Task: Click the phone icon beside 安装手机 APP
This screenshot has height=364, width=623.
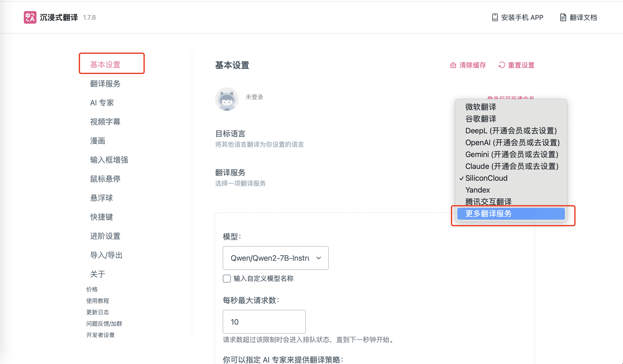Action: (x=495, y=17)
